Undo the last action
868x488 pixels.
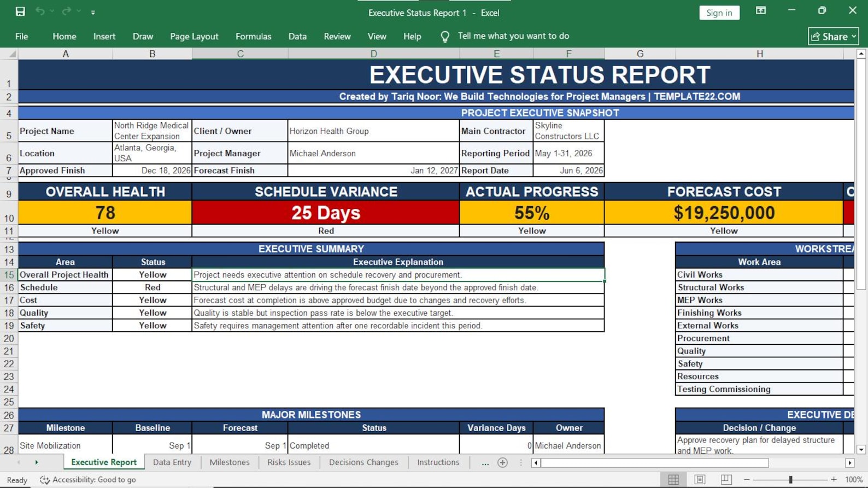click(40, 11)
